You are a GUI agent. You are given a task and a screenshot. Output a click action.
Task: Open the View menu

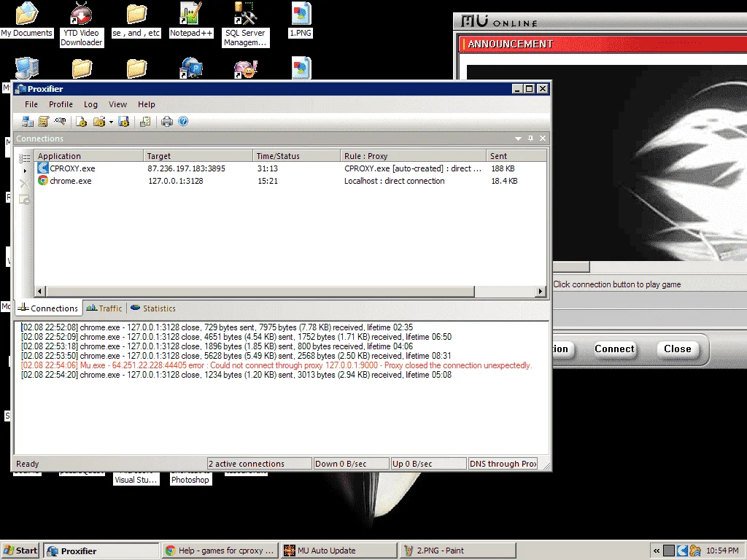click(x=117, y=104)
